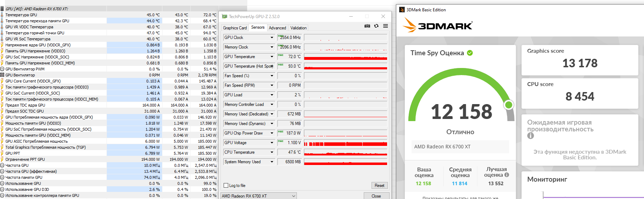Click the lightning icon beside GPU Core Current row

click(2, 81)
